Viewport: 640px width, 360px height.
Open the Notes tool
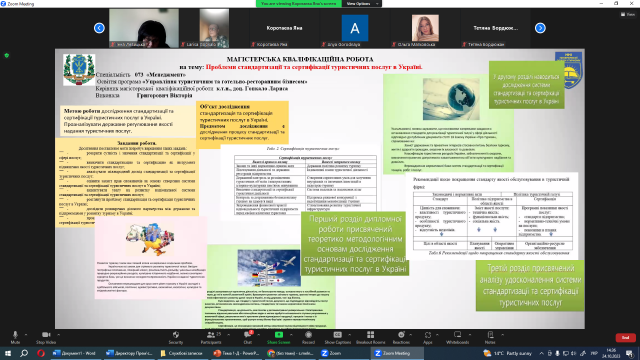pyautogui.click(x=490, y=337)
